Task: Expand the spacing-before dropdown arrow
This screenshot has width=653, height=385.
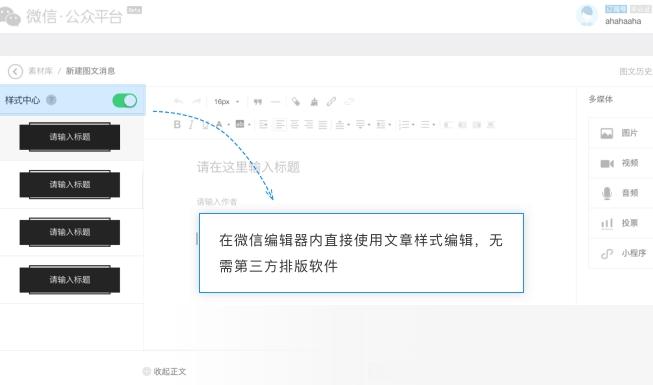Action: click(x=348, y=125)
